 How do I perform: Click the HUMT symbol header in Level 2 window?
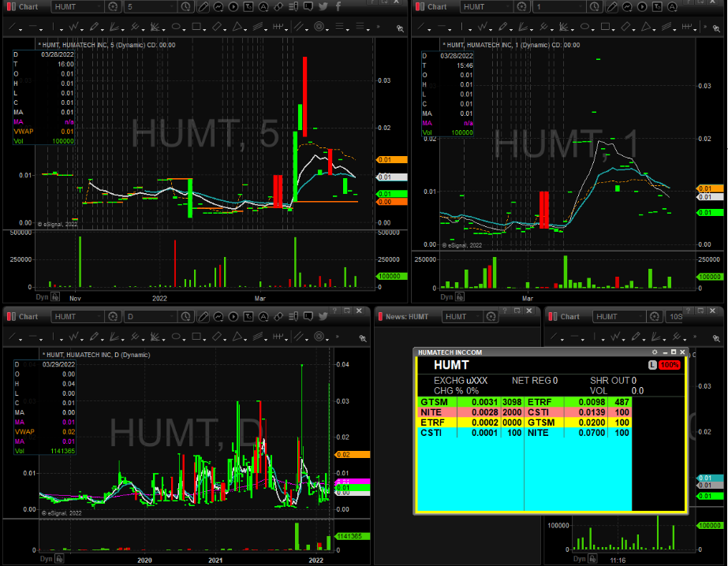click(x=451, y=365)
